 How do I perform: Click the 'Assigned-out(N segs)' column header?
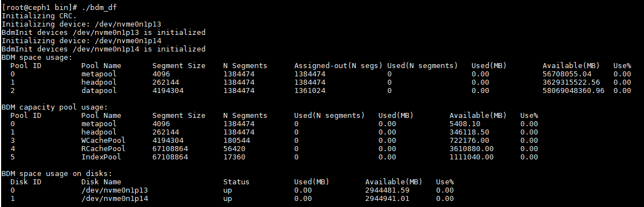(x=339, y=65)
